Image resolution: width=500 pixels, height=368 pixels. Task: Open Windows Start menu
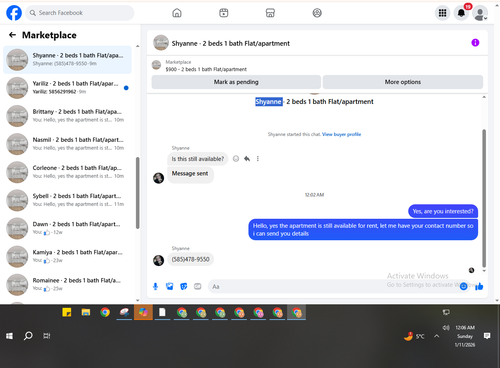tap(9, 336)
